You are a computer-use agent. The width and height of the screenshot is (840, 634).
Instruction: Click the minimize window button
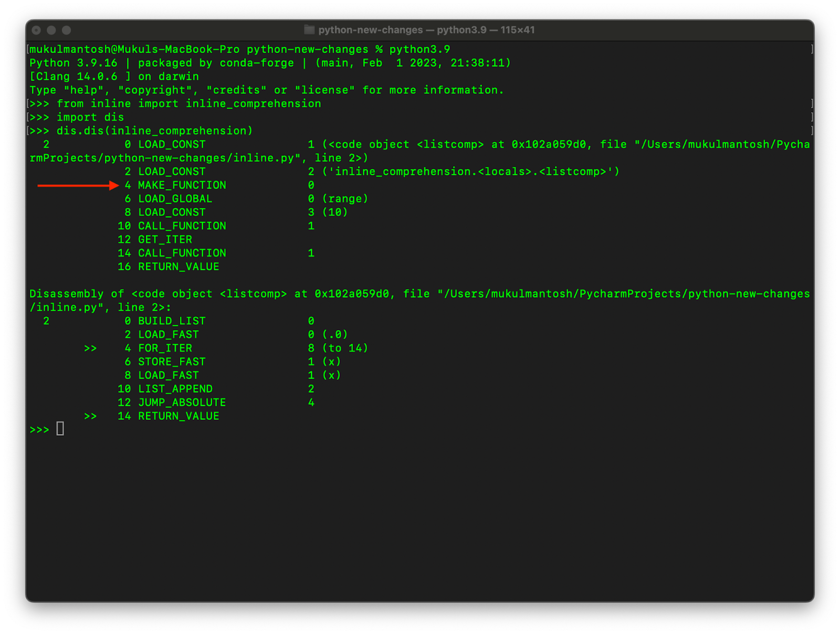(x=51, y=30)
